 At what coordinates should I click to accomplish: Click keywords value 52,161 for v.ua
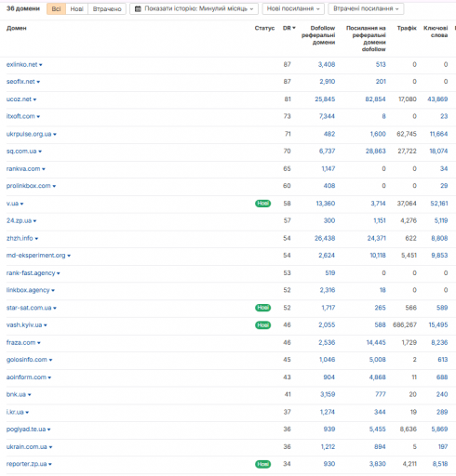439,204
